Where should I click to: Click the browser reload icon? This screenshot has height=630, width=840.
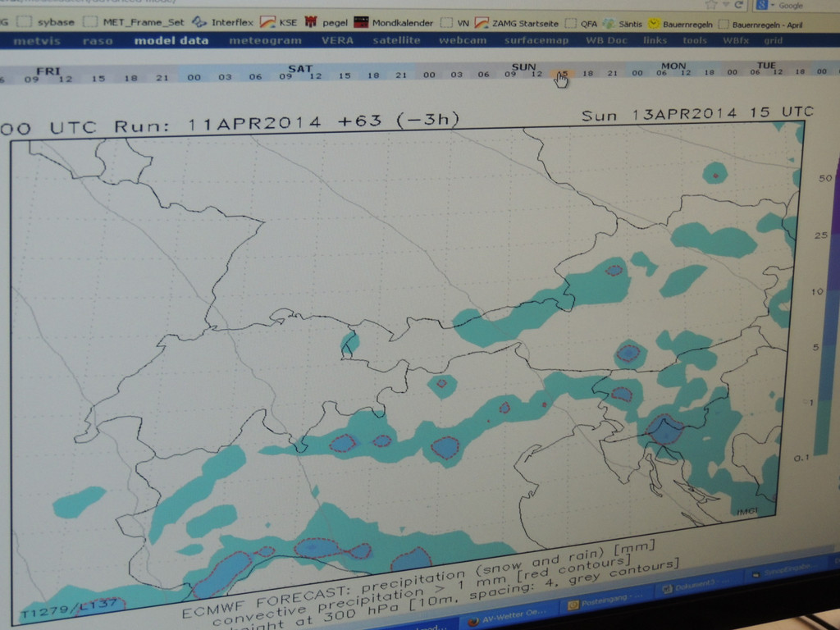[739, 5]
